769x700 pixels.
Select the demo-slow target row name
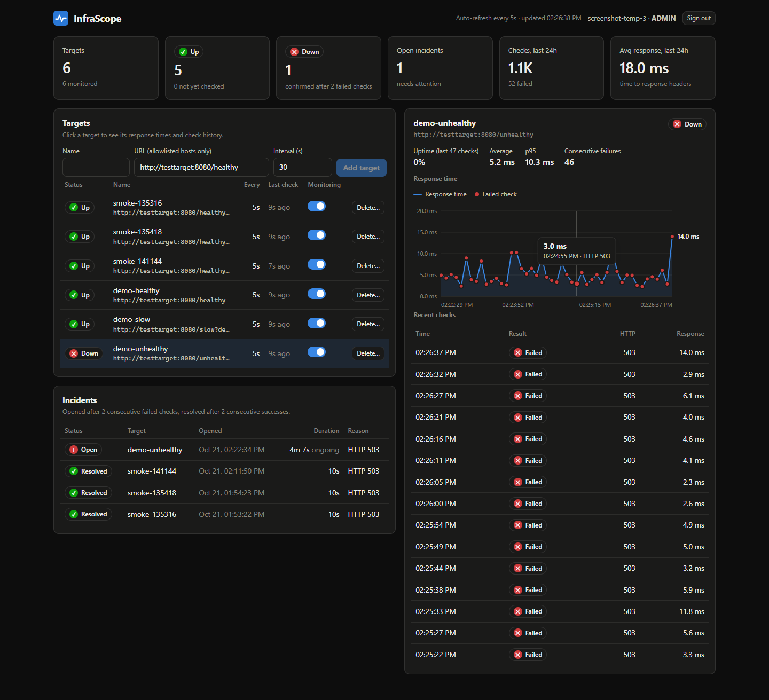[131, 319]
